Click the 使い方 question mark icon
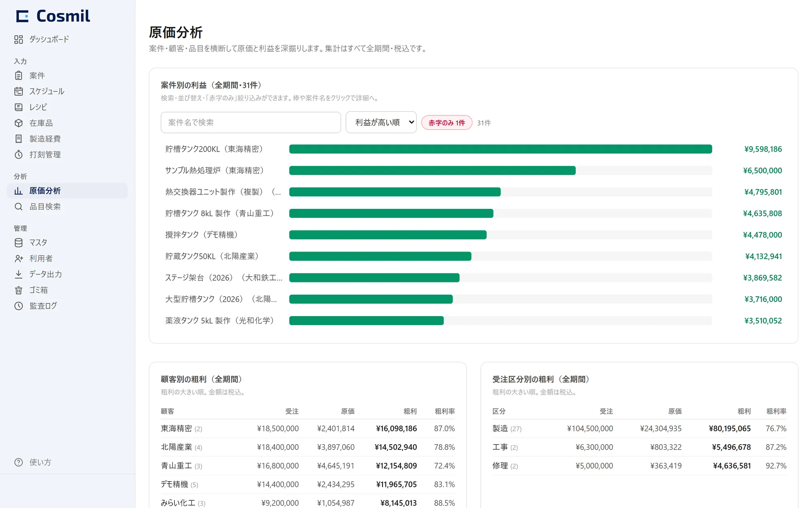Screen dimensions: 812x508 click(x=19, y=462)
